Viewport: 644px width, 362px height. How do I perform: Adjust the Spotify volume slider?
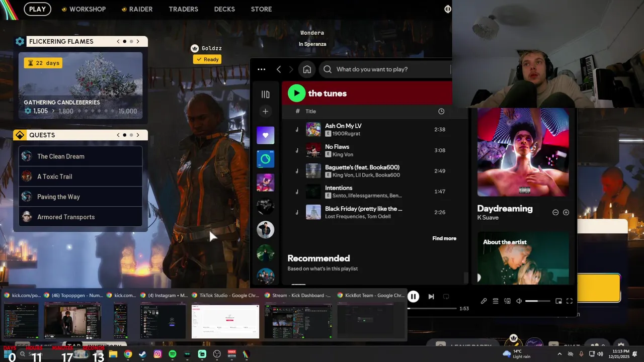[x=538, y=301]
